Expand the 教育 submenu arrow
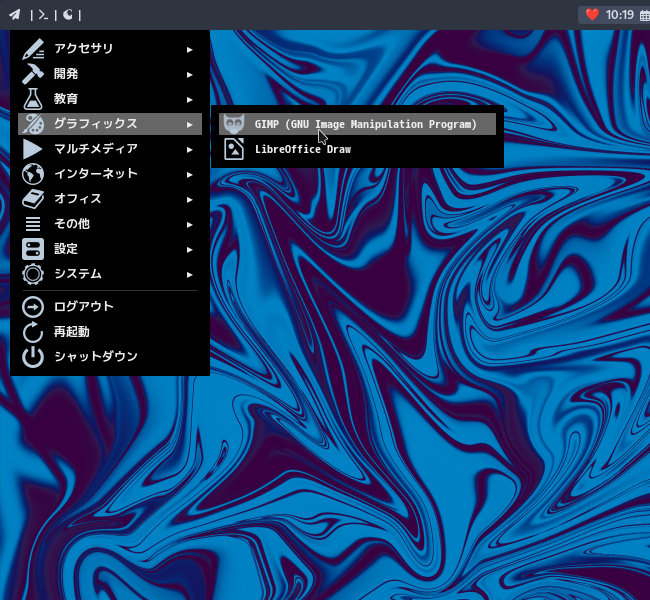Viewport: 650px width, 600px height. tap(189, 100)
